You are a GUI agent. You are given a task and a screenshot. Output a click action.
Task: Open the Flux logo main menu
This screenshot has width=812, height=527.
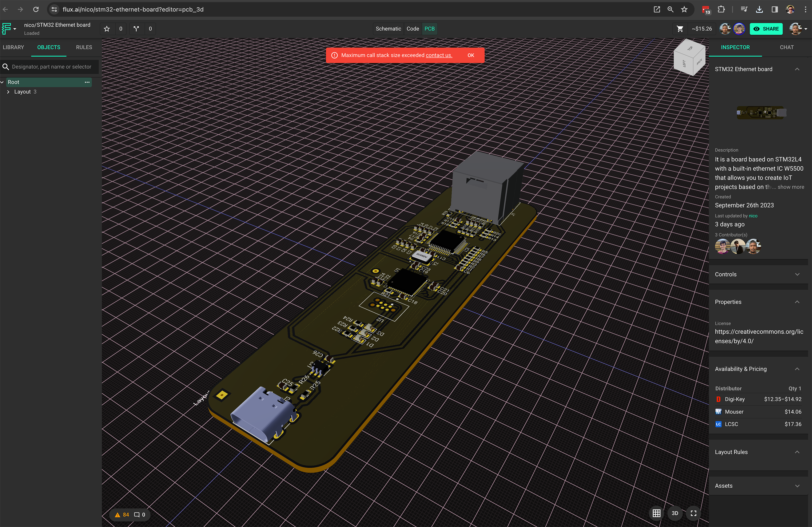[9, 29]
